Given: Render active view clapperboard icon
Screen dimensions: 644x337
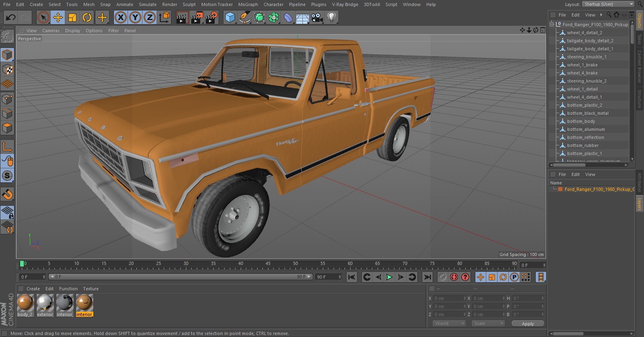Looking at the screenshot, I should click(182, 17).
